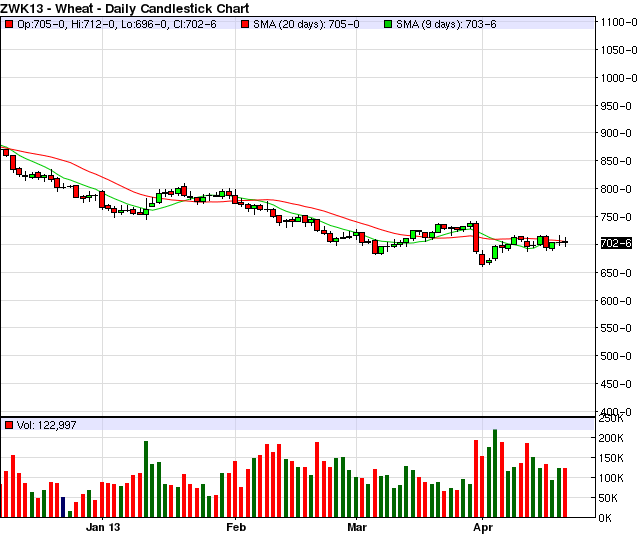
Task: Click the dark blue volume bar in December
Action: [x=63, y=507]
